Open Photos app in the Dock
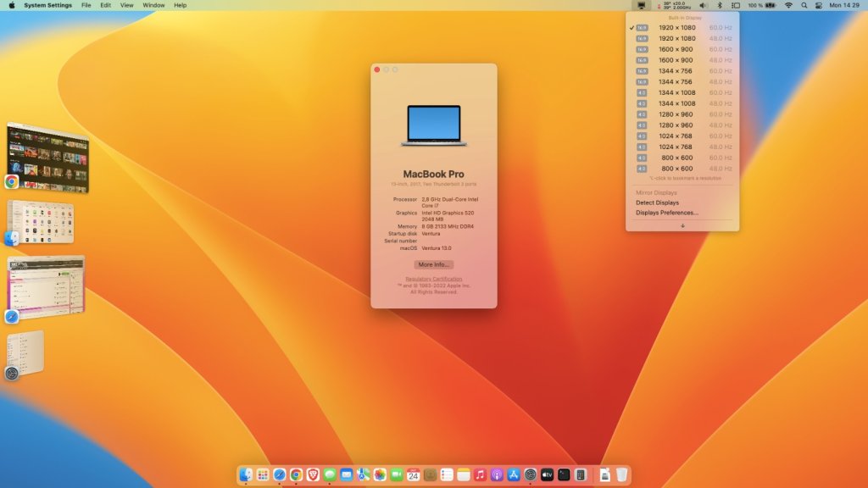The width and height of the screenshot is (868, 488). click(380, 474)
